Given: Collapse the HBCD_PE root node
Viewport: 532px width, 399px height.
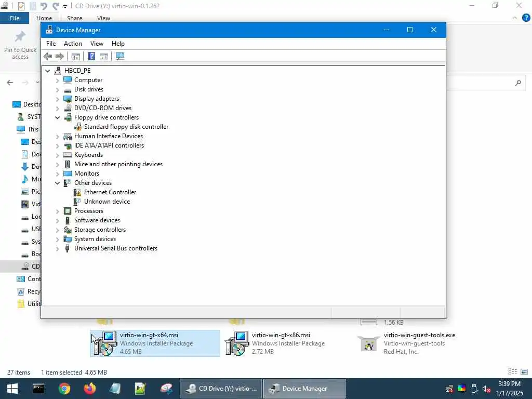Looking at the screenshot, I should (x=47, y=71).
